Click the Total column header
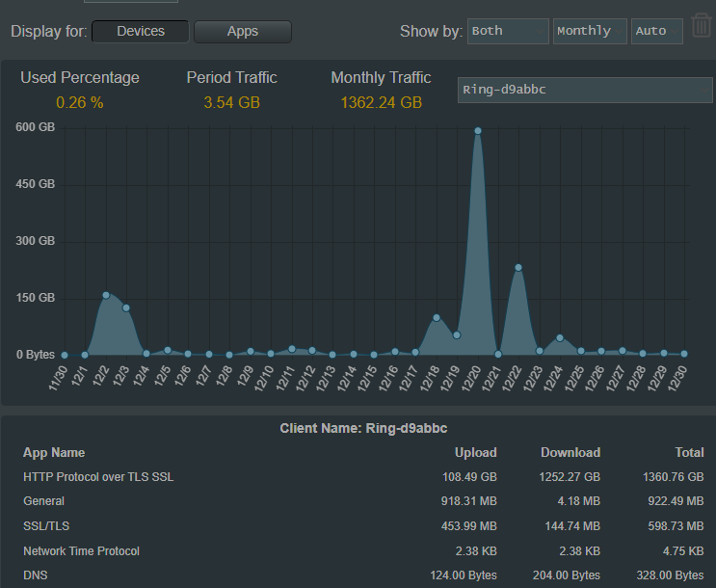Image resolution: width=716 pixels, height=588 pixels. 689,452
